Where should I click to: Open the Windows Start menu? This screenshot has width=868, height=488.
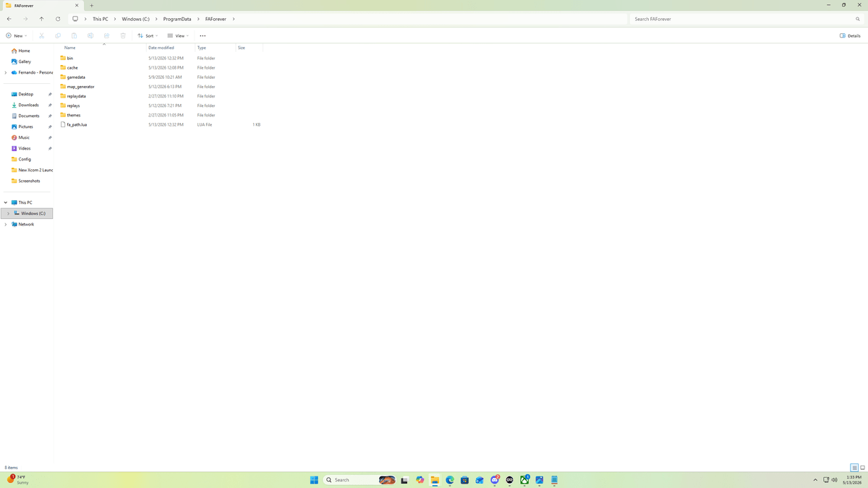coord(314,480)
